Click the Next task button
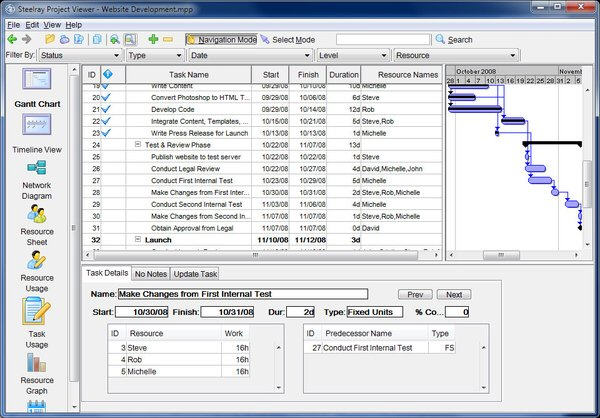This screenshot has height=418, width=600. click(453, 295)
